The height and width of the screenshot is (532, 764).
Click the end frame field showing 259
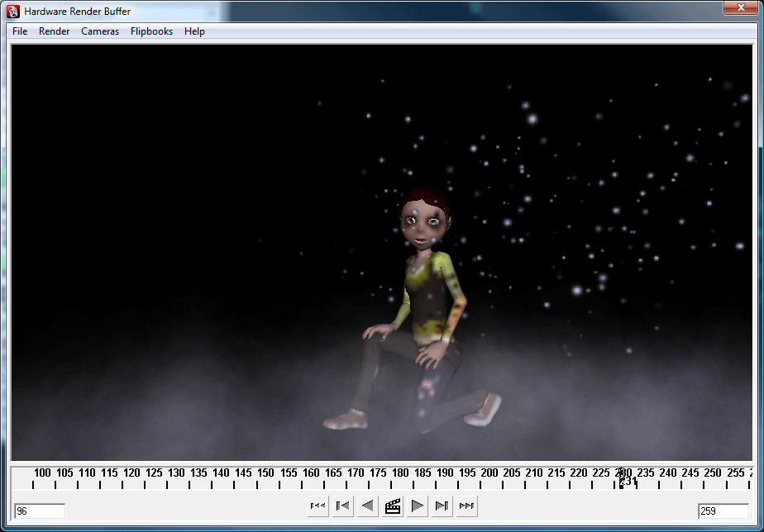click(x=723, y=511)
